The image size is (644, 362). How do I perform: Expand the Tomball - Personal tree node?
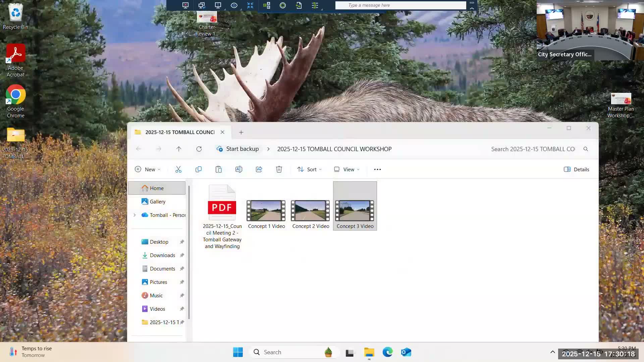click(135, 215)
